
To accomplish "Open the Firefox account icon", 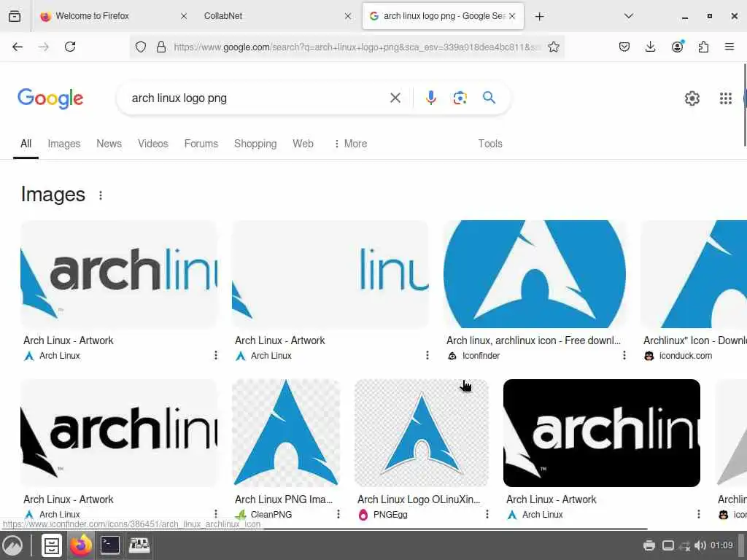I will pyautogui.click(x=678, y=46).
